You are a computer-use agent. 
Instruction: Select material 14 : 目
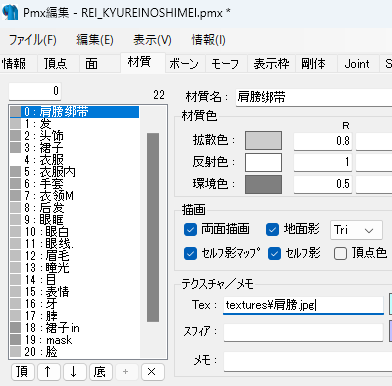pos(74,280)
